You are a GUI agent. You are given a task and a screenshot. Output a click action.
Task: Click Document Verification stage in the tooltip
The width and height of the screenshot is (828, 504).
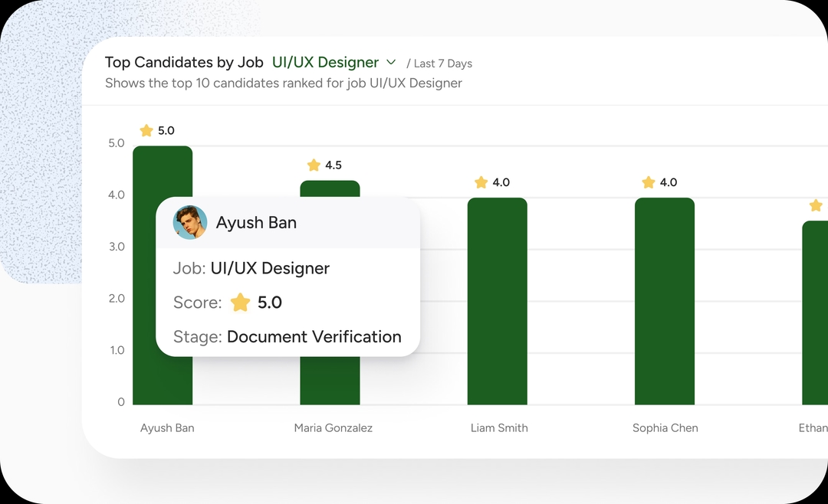(314, 337)
